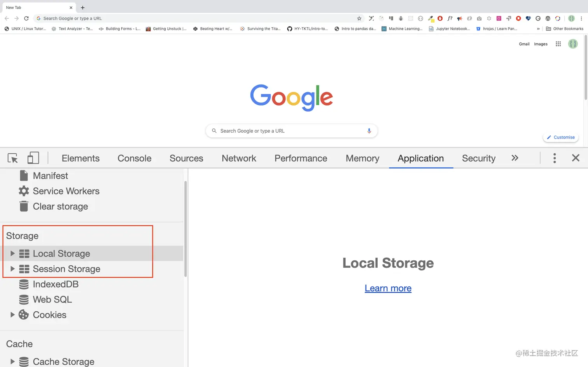
Task: Click the Clear storage trash icon
Action: [x=23, y=206]
